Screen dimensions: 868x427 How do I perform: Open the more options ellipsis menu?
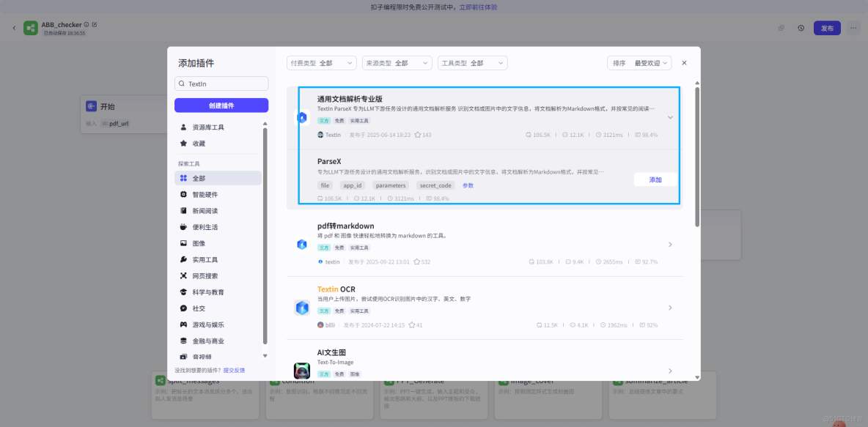[x=853, y=27]
